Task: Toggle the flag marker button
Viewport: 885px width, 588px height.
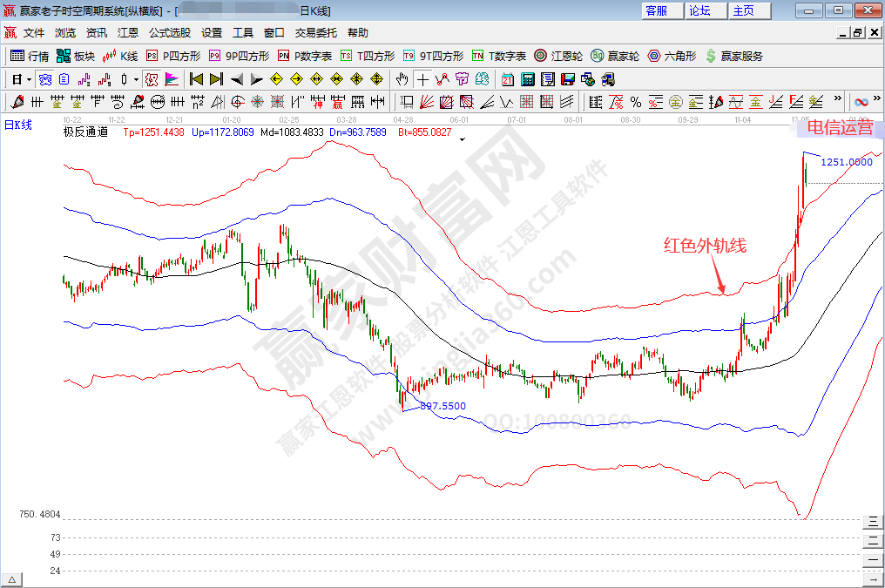Action: (x=171, y=79)
